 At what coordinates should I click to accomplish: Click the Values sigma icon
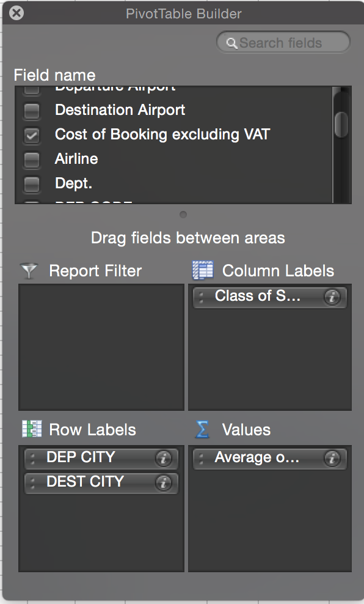click(202, 429)
